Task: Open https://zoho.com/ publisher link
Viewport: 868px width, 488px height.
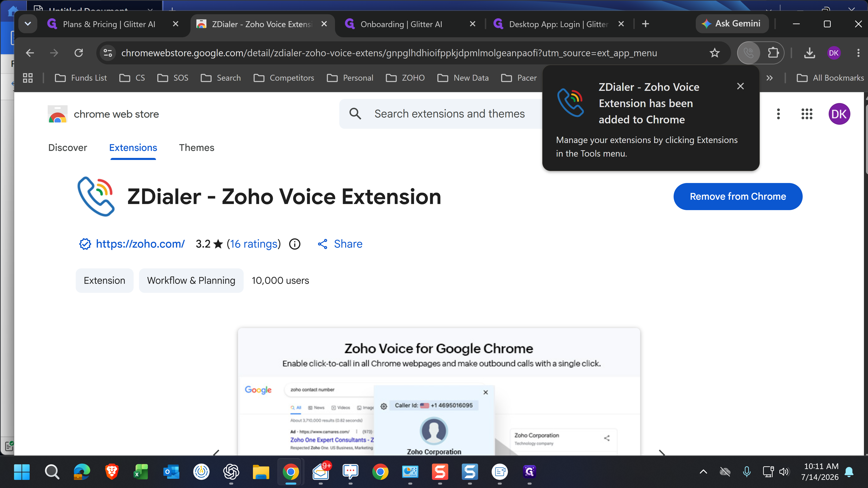Action: (x=140, y=244)
